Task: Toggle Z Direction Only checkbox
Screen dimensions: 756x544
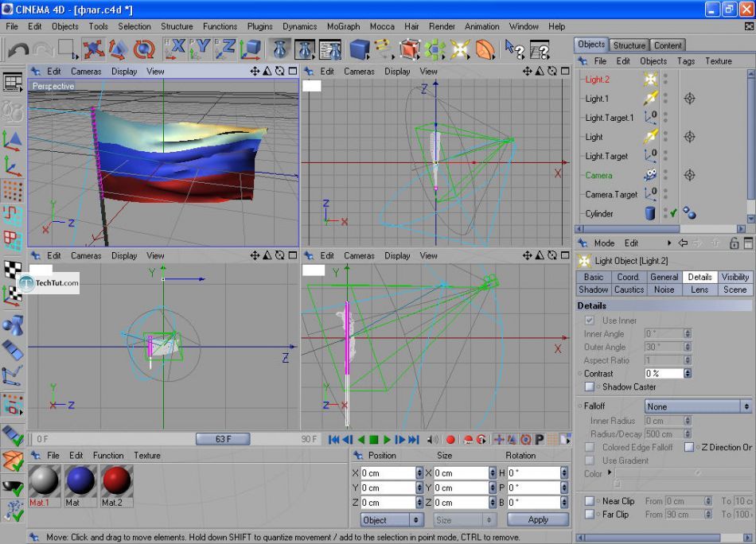Action: [689, 447]
